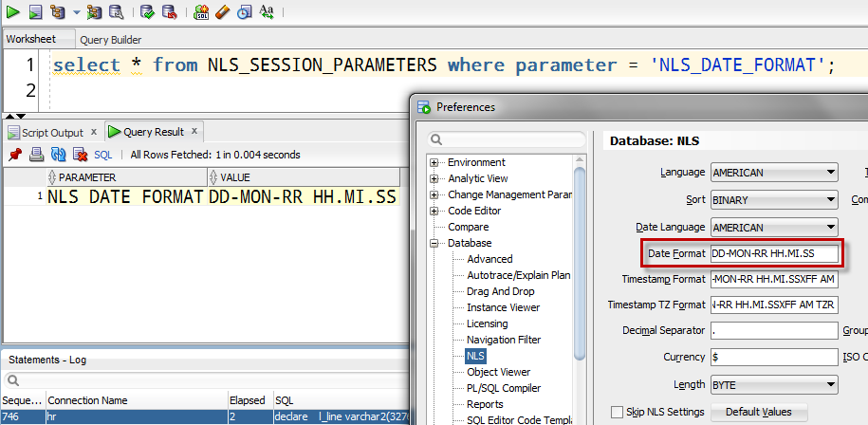Open the Language dropdown
Viewport: 868px width, 425px height.
pyautogui.click(x=774, y=173)
